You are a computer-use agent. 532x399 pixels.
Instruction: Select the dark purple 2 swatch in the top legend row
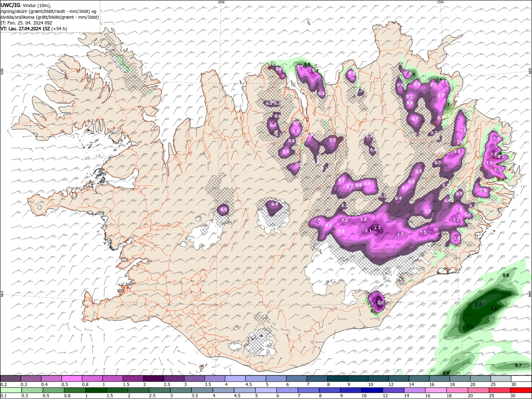click(x=153, y=379)
